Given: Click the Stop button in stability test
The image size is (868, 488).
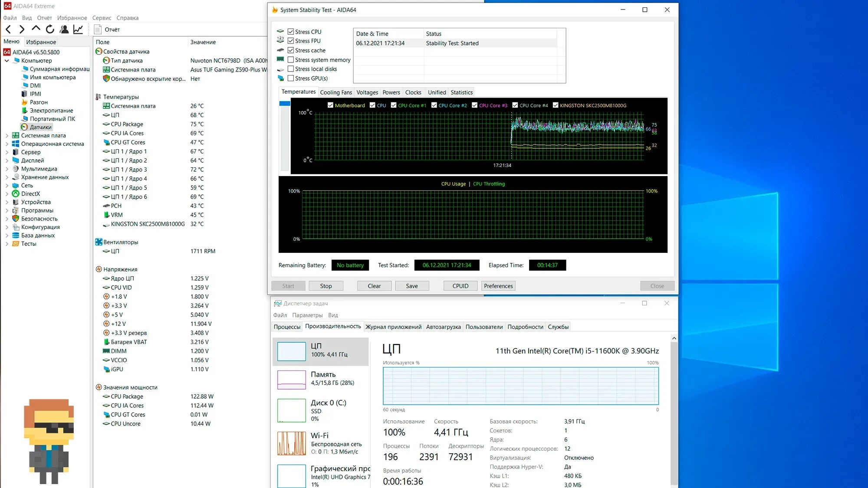Looking at the screenshot, I should click(x=325, y=285).
